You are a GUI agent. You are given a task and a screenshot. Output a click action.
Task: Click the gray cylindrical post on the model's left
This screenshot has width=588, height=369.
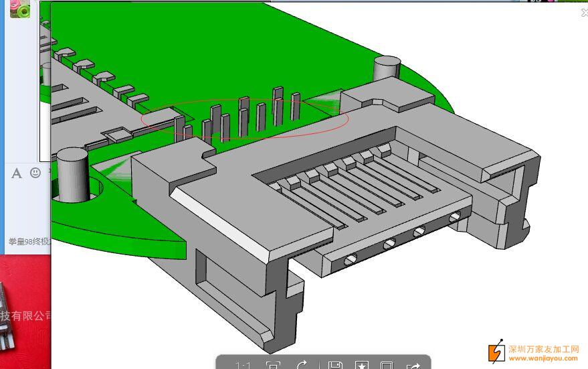pos(72,174)
